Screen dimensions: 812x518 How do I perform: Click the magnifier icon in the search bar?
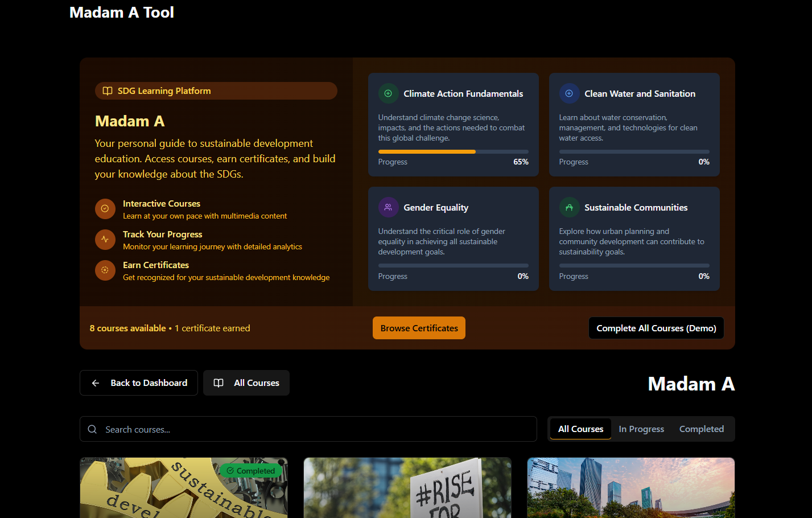pyautogui.click(x=92, y=429)
